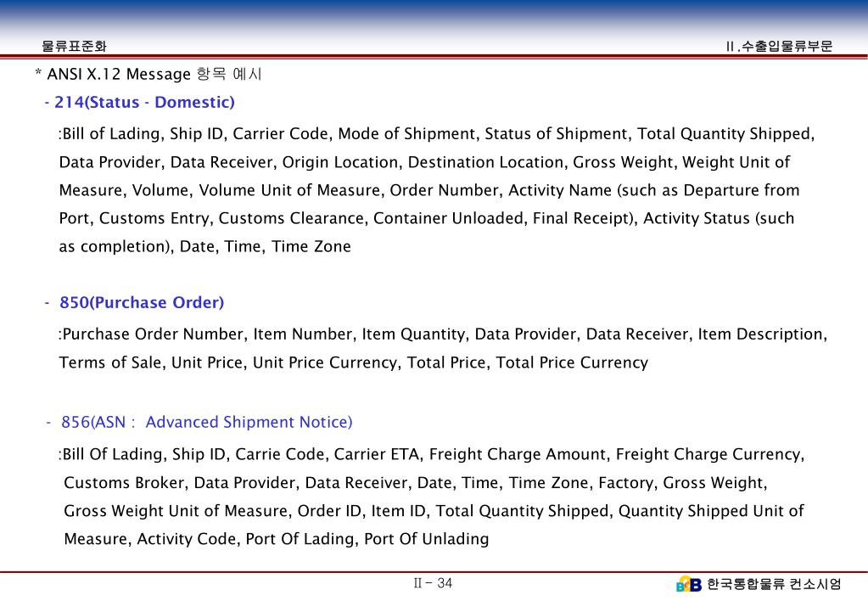Click the line starting 'Measure, Volume, Volume Unit of Measure'
The height and width of the screenshot is (601, 868).
coord(429,190)
